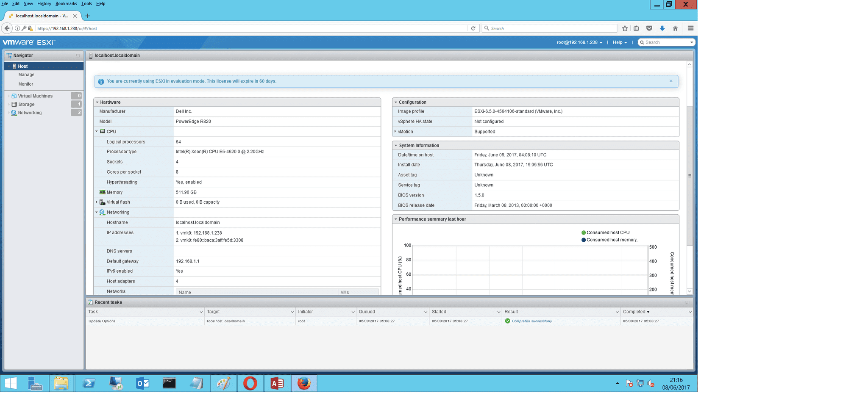Screen dimensions: 868x393
Task: Collapse the CPU tree row
Action: (97, 132)
